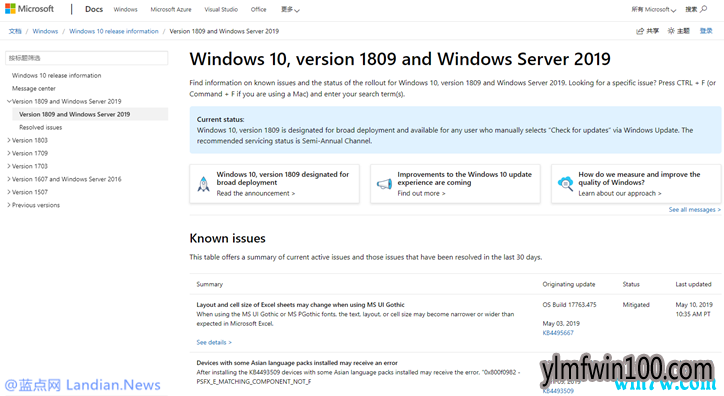
Task: Click the 'Status' column header
Action: tap(631, 284)
